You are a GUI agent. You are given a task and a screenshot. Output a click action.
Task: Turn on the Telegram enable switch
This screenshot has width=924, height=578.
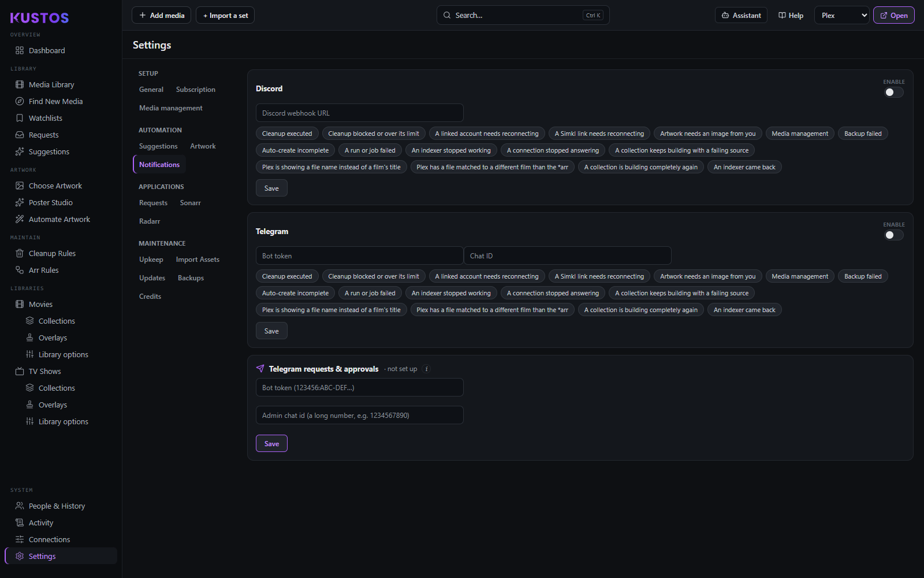click(x=894, y=235)
